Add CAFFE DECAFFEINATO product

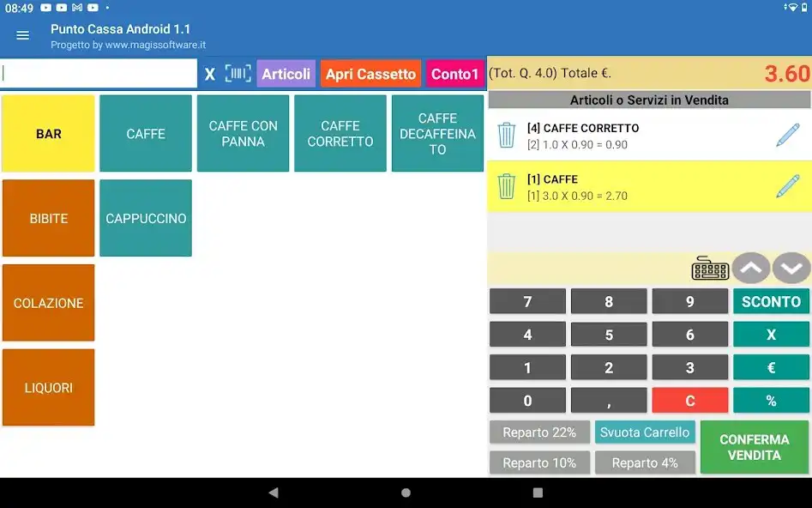pos(437,133)
